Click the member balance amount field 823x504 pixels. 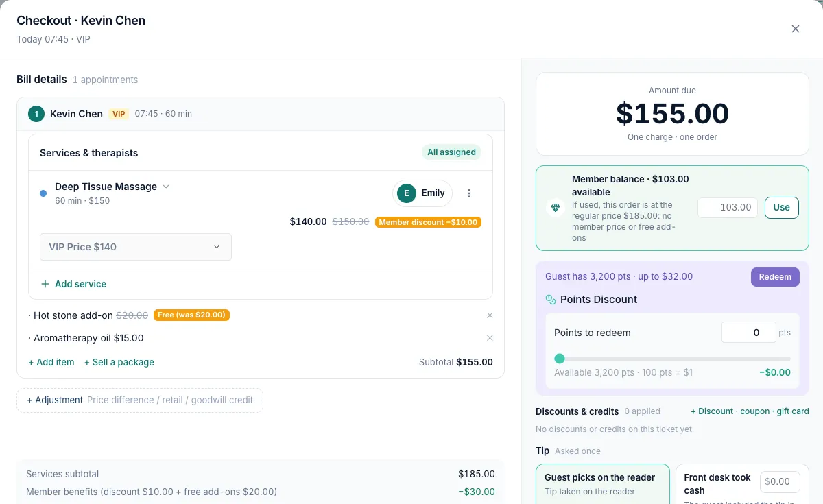coord(728,207)
